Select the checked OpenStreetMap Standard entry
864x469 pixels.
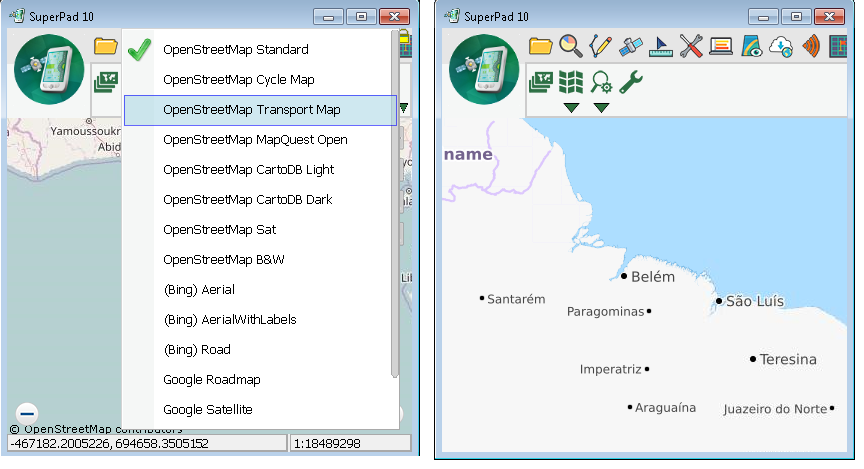point(260,50)
